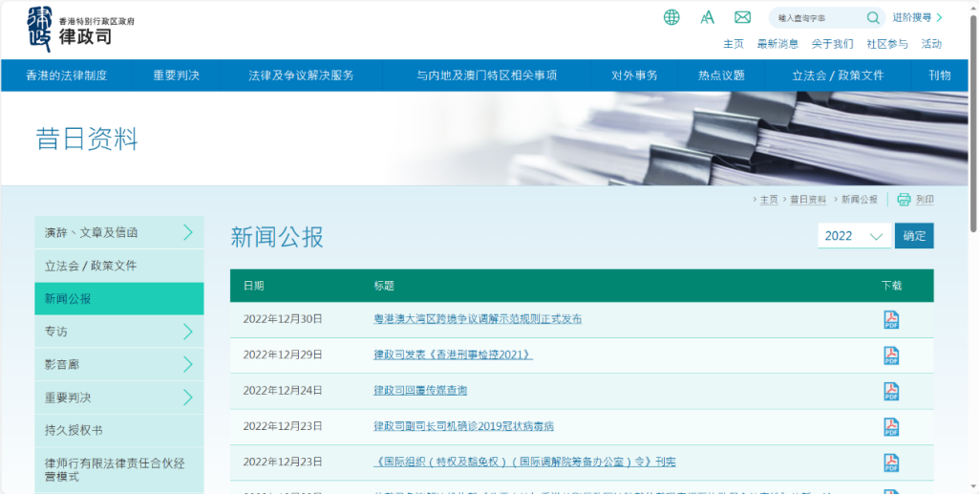The image size is (980, 495).
Task: Download PDF for 律政司回覆传媒查询
Action: pos(891,391)
